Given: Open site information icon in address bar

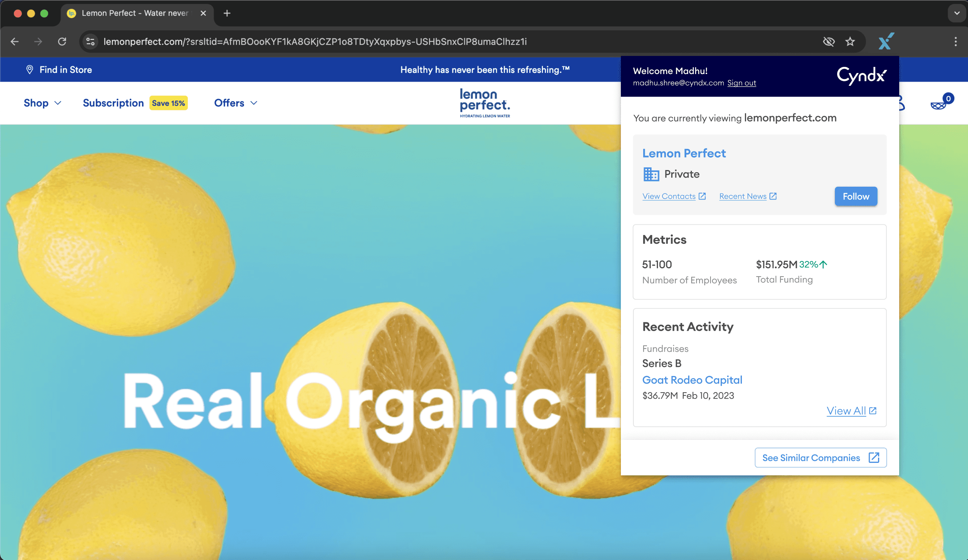Looking at the screenshot, I should 91,42.
